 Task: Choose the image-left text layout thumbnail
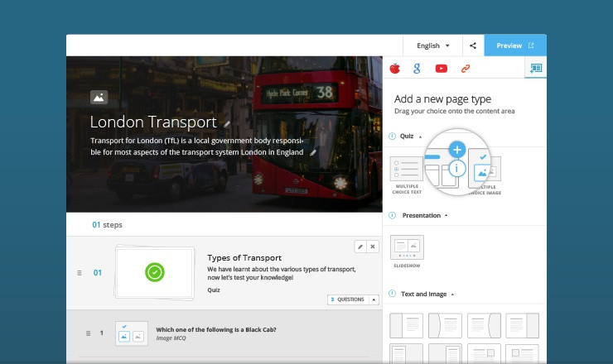(x=406, y=325)
